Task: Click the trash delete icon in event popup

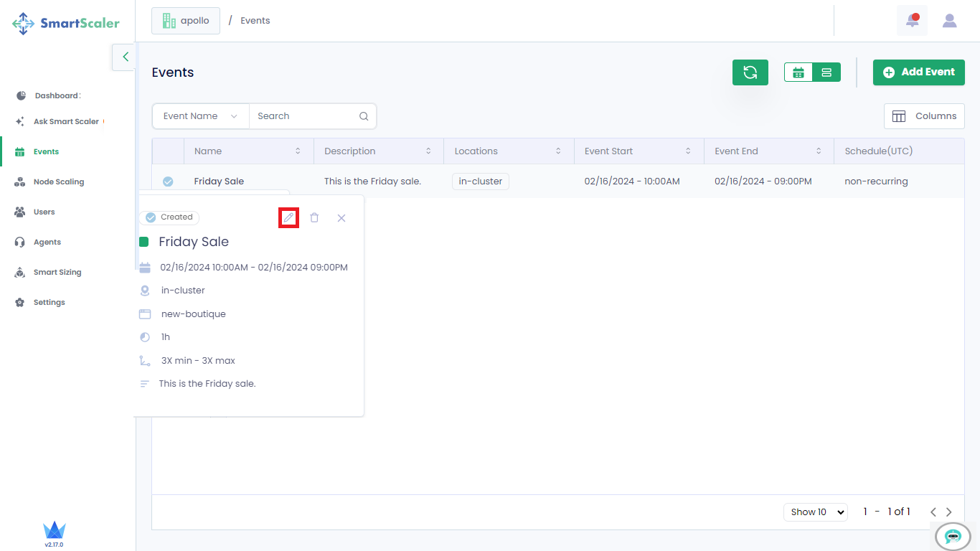Action: [x=314, y=217]
